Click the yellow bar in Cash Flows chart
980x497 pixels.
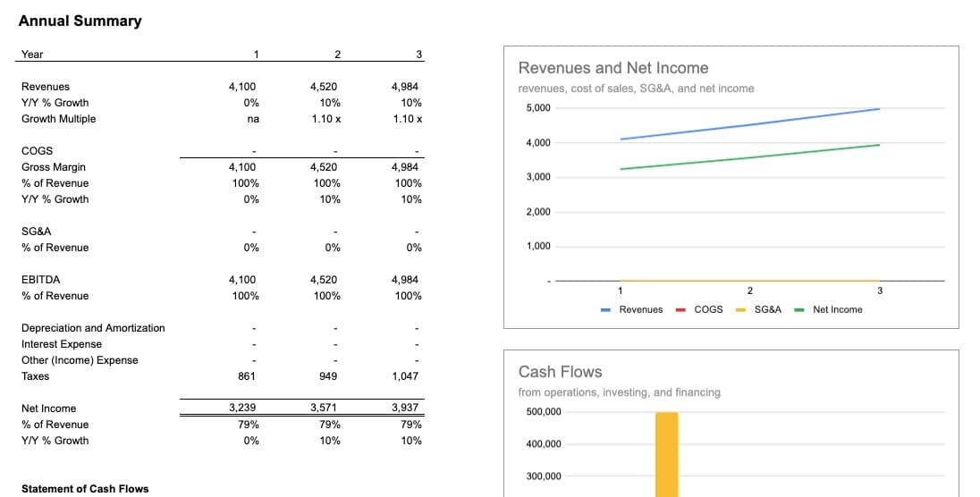(x=666, y=454)
